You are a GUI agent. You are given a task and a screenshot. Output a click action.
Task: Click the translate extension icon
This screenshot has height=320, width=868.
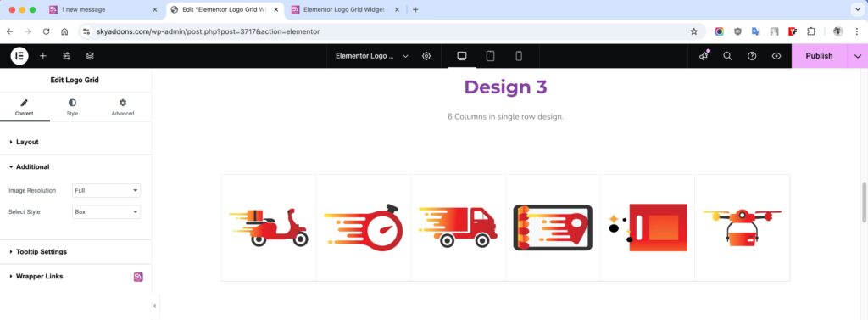(755, 31)
